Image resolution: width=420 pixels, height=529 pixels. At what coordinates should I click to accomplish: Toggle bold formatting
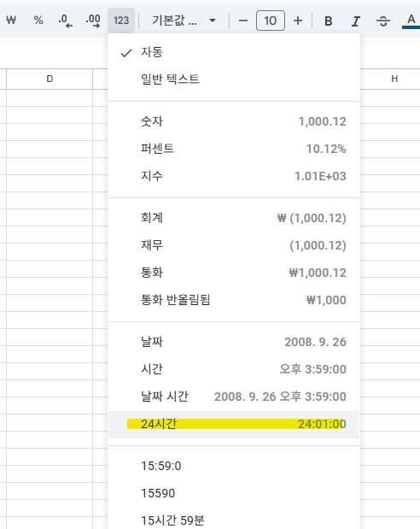tap(329, 21)
